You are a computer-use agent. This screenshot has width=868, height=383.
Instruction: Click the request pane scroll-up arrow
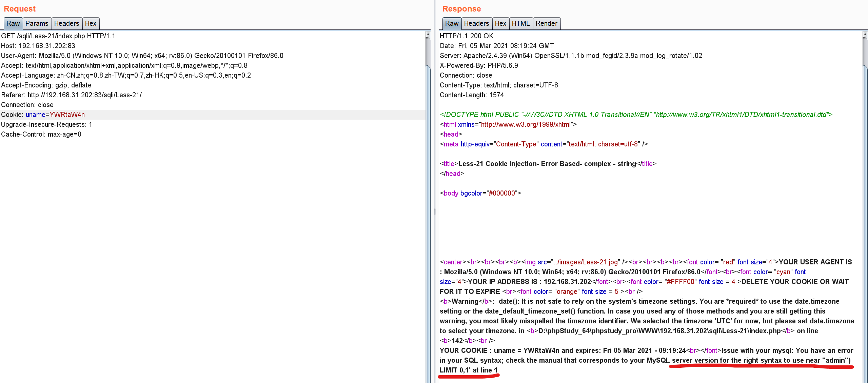point(428,34)
